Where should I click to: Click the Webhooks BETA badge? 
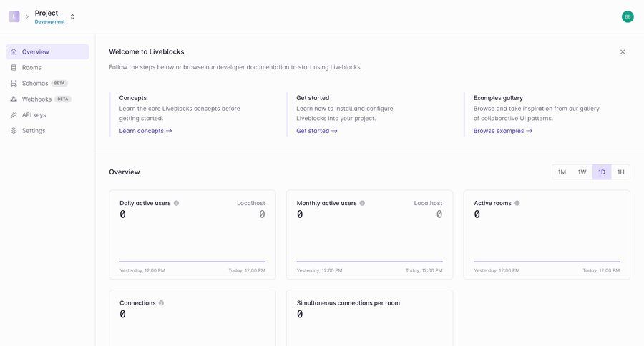[63, 99]
